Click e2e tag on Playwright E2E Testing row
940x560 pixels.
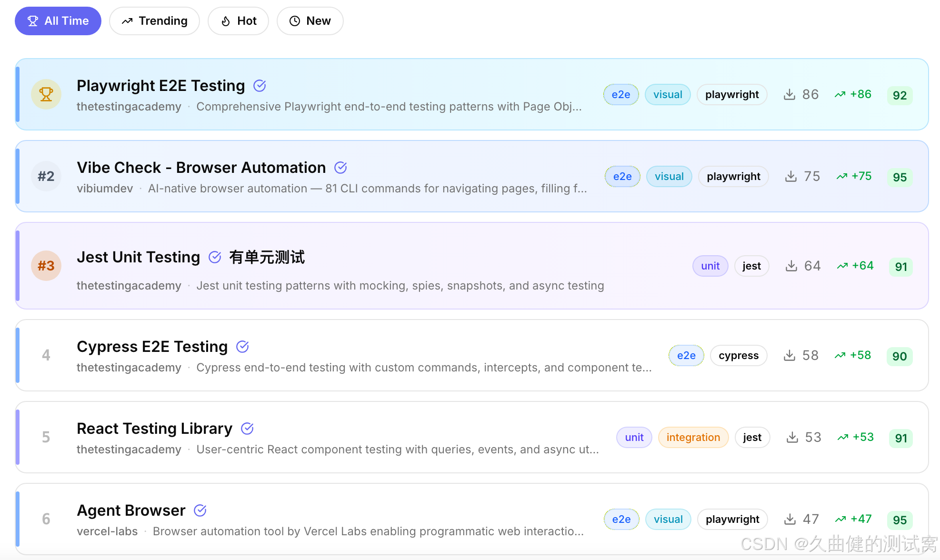621,94
